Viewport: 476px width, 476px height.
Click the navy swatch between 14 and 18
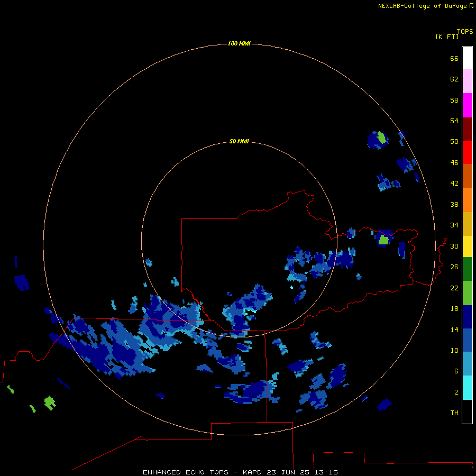tap(467, 317)
